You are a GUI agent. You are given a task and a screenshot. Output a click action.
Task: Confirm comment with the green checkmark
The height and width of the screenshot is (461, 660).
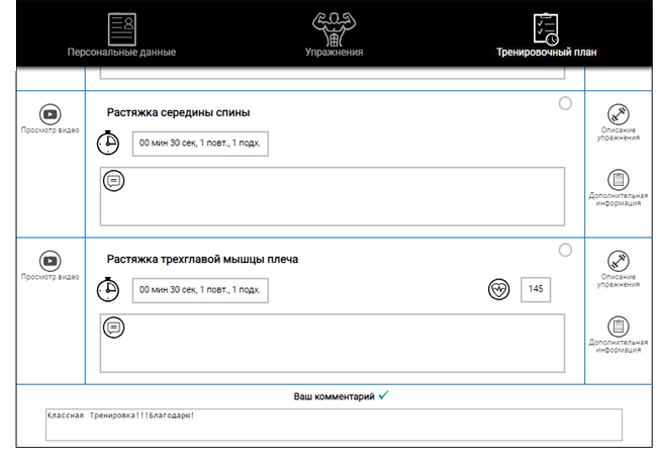point(383,395)
